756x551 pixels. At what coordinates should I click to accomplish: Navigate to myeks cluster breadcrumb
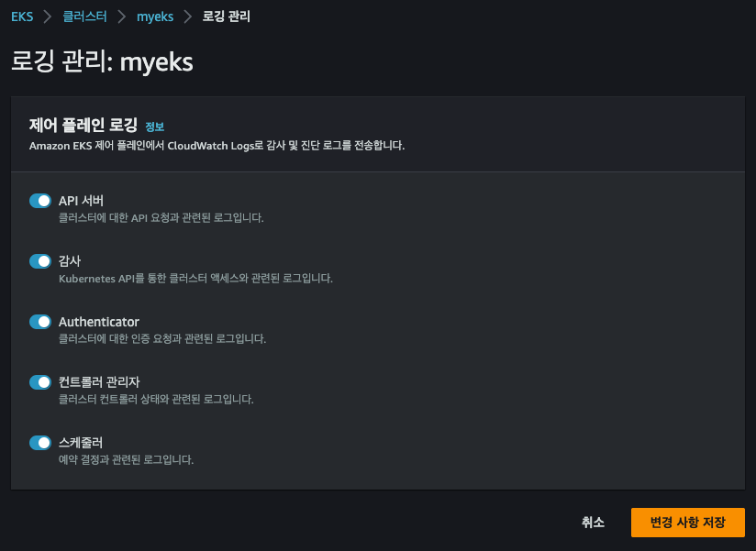coord(155,17)
